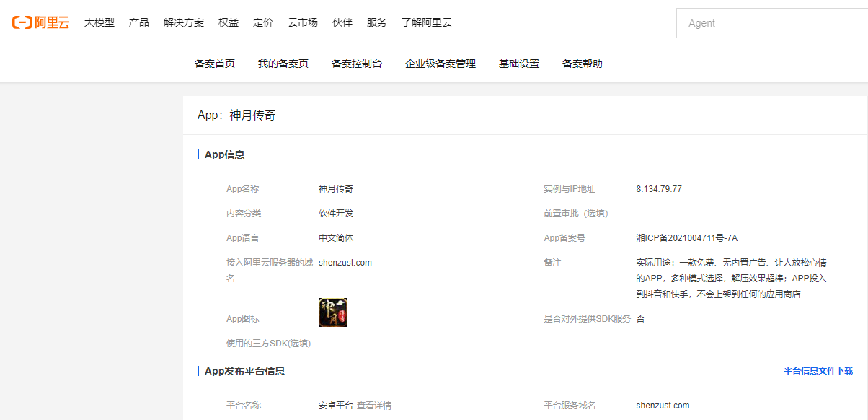Open the 服务 menu
Screen dimensions: 868x420
click(377, 22)
